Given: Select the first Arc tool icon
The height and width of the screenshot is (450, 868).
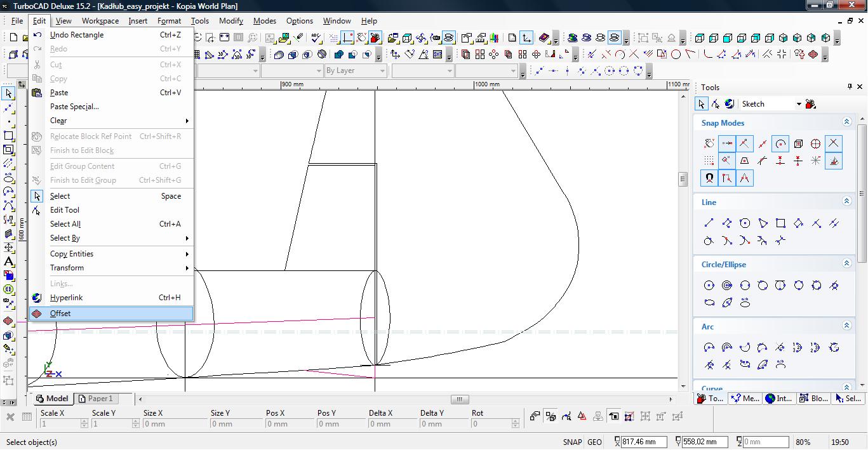Looking at the screenshot, I should click(x=709, y=347).
